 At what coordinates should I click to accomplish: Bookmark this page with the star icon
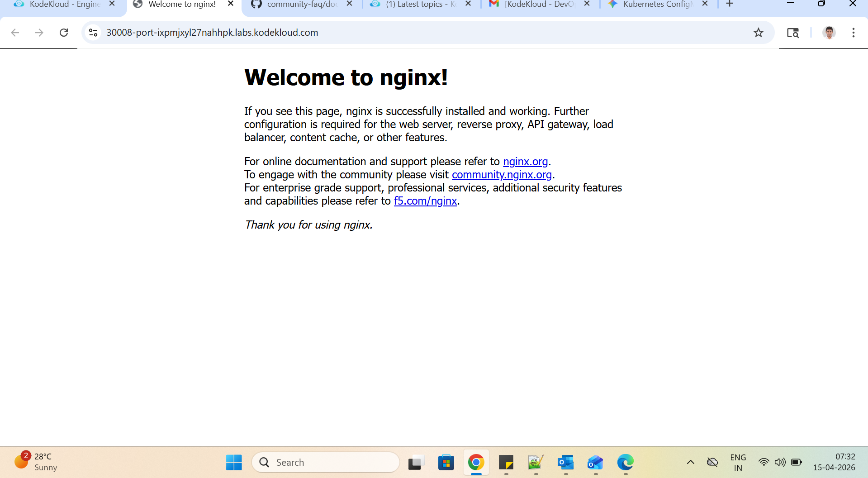759,33
